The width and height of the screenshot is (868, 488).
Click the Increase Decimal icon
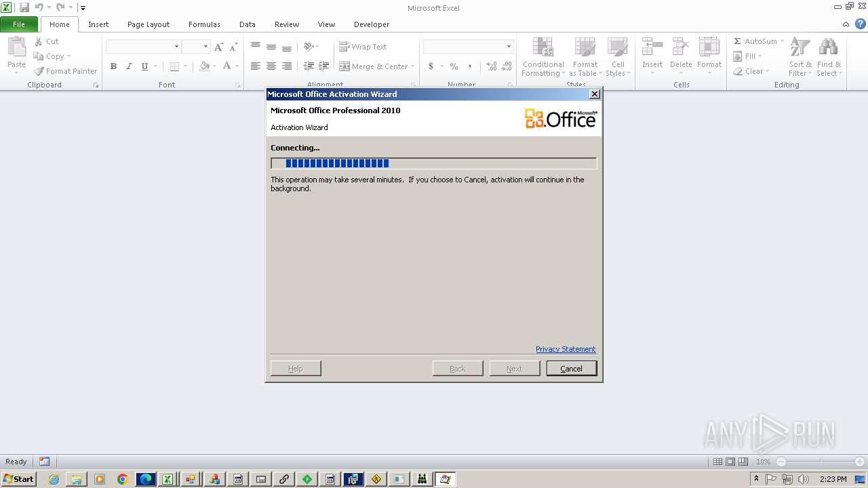point(492,66)
